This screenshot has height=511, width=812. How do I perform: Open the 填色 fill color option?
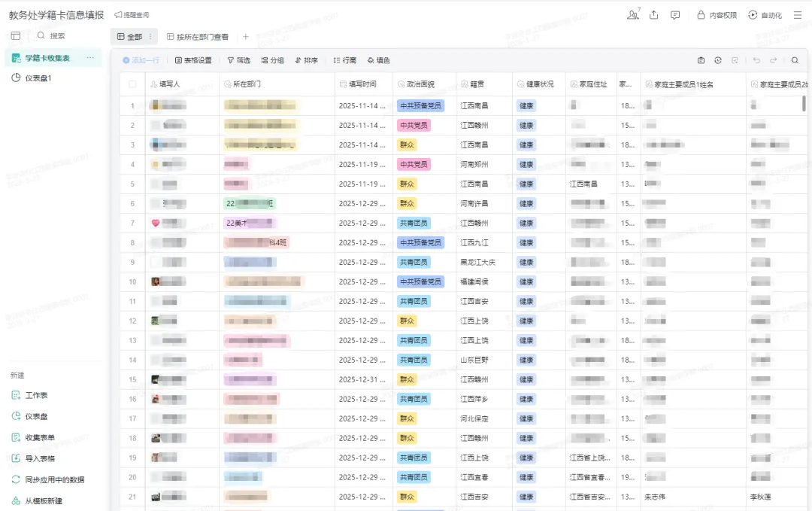pyautogui.click(x=378, y=60)
